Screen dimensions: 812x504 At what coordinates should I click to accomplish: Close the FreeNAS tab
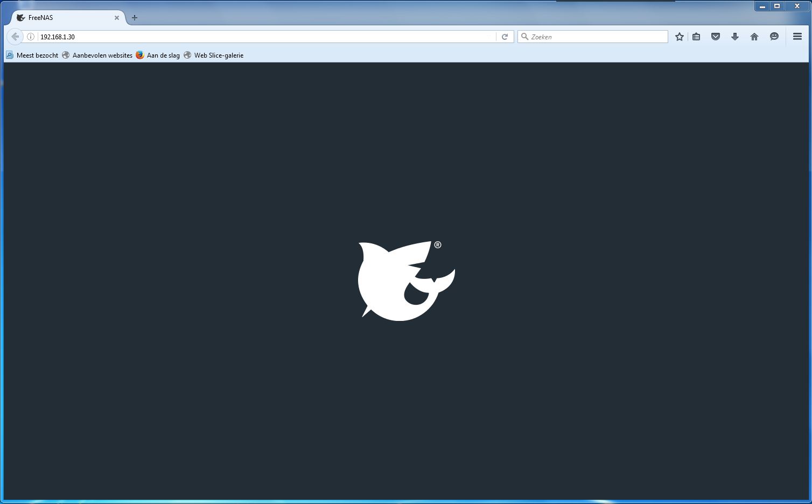pyautogui.click(x=117, y=18)
